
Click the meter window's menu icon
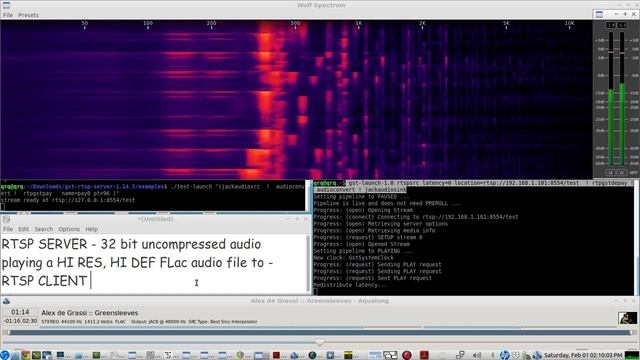click(x=599, y=14)
